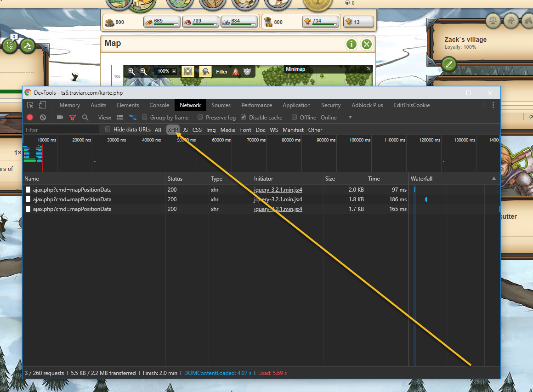Click the map zoom out magnifier
Screen dimensions: 533x392
(143, 71)
